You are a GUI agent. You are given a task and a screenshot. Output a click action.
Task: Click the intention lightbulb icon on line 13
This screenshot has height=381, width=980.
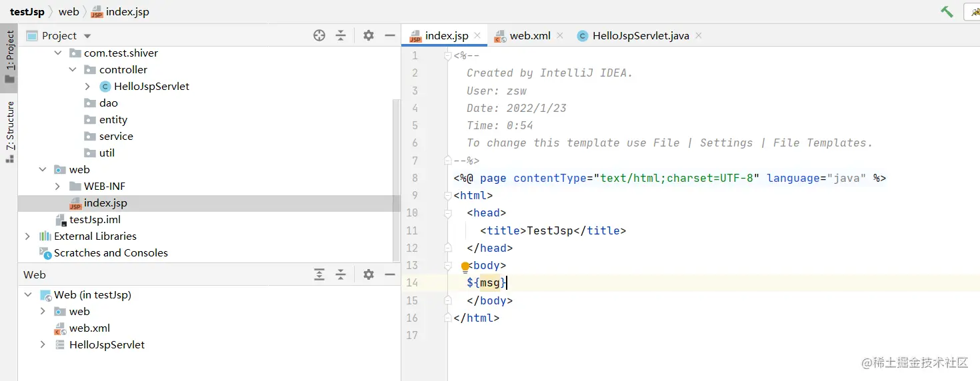[x=465, y=266]
